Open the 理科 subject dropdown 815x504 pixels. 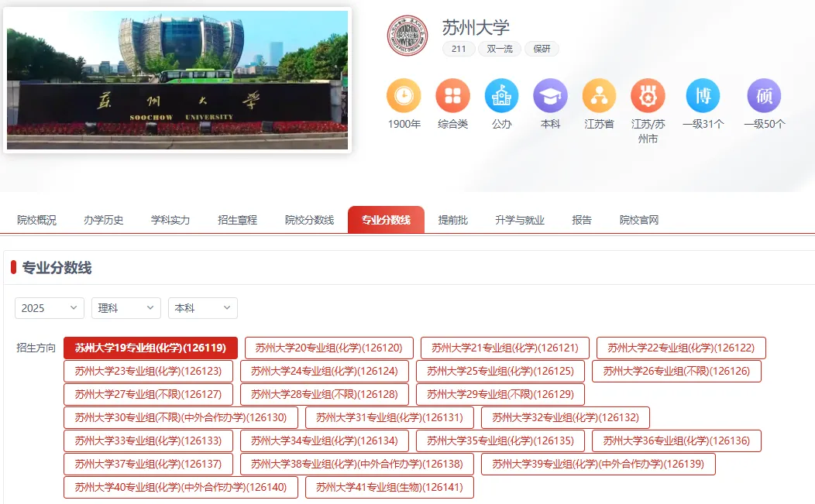pos(126,308)
